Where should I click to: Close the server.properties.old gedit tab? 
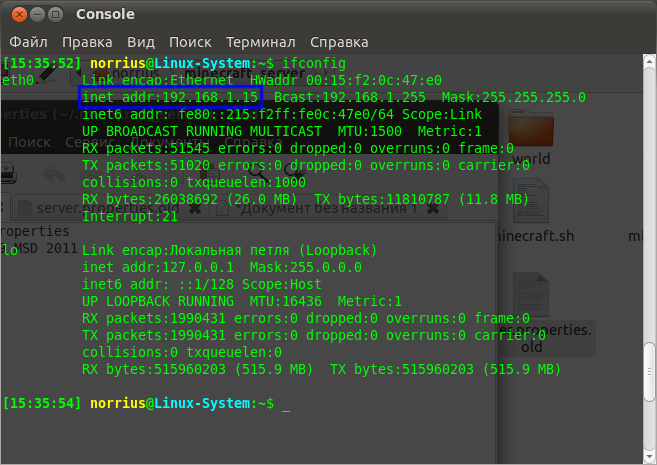click(194, 208)
